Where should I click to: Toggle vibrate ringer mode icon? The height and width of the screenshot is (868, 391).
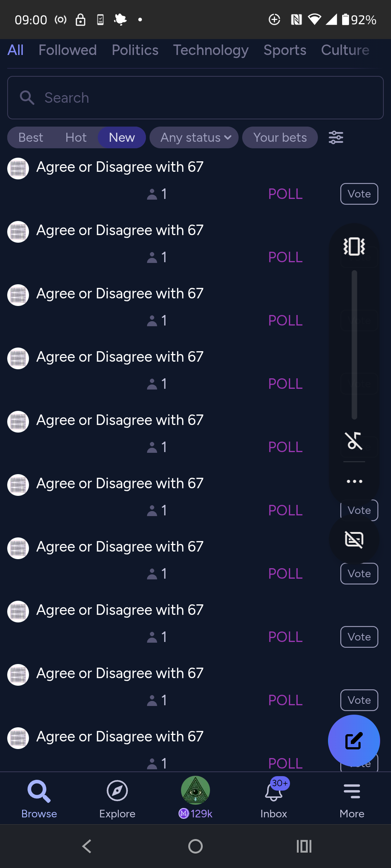(354, 247)
